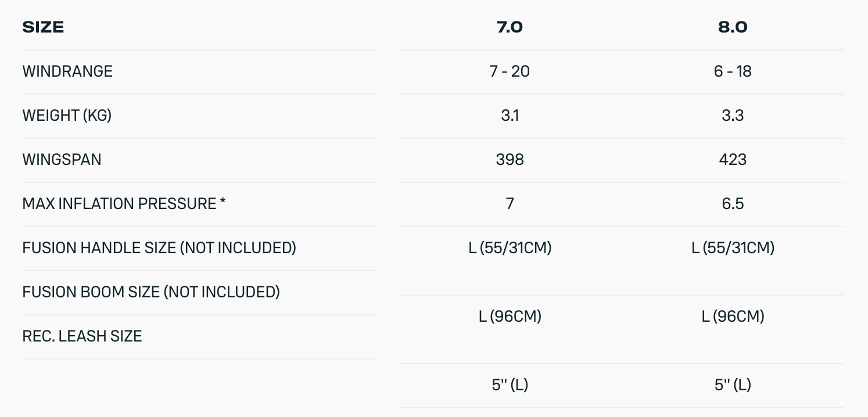Pick the 423 wingspan value

[x=733, y=160]
